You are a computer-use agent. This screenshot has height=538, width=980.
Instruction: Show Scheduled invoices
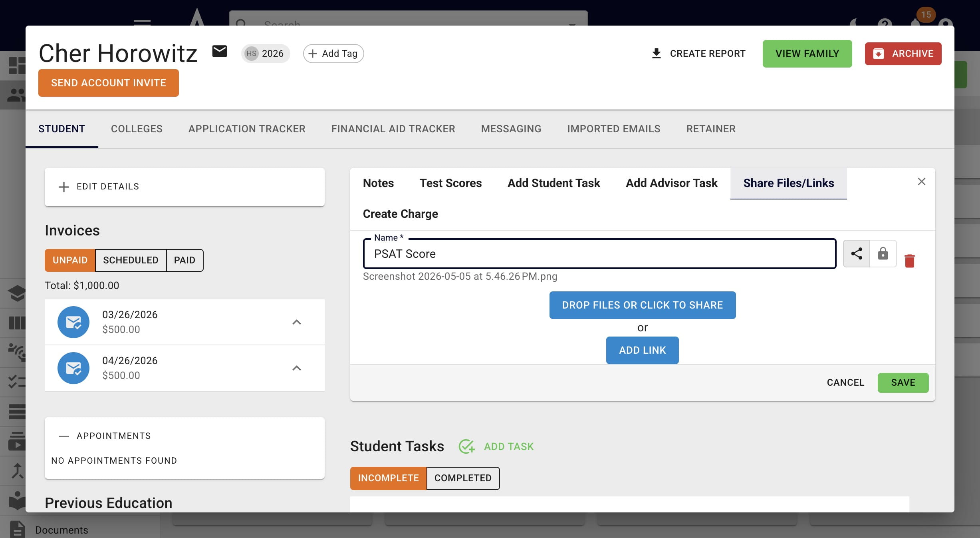click(131, 260)
